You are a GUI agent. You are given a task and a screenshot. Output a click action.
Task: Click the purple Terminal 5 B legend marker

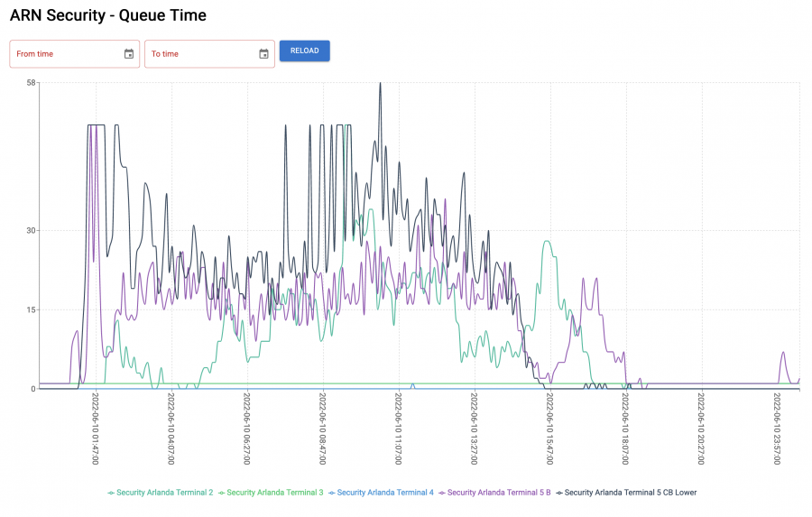click(442, 493)
